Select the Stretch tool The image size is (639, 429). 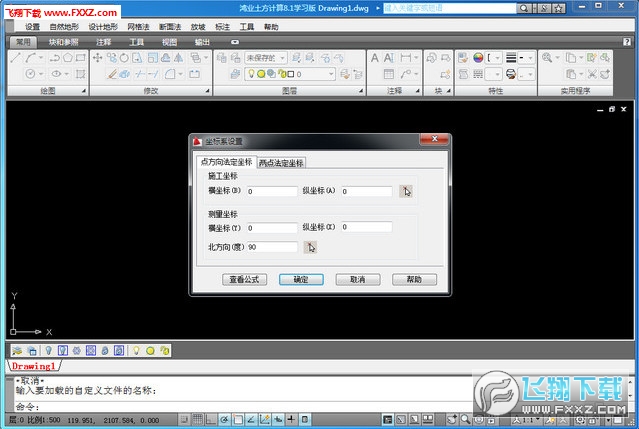137,58
